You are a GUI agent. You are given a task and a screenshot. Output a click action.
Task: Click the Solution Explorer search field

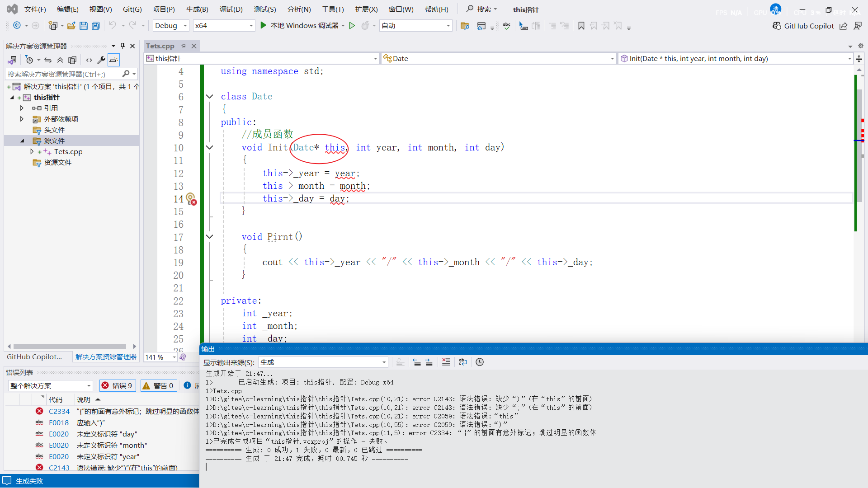pos(63,74)
